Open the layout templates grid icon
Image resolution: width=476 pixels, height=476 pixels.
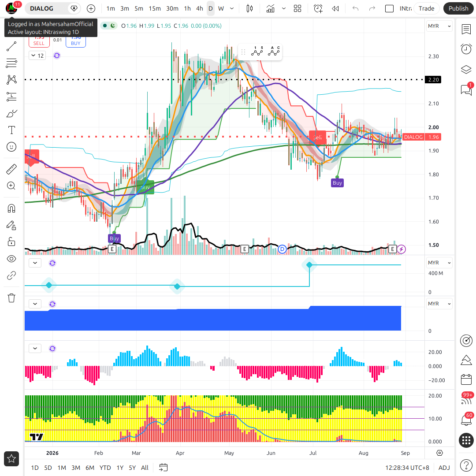click(x=297, y=8)
